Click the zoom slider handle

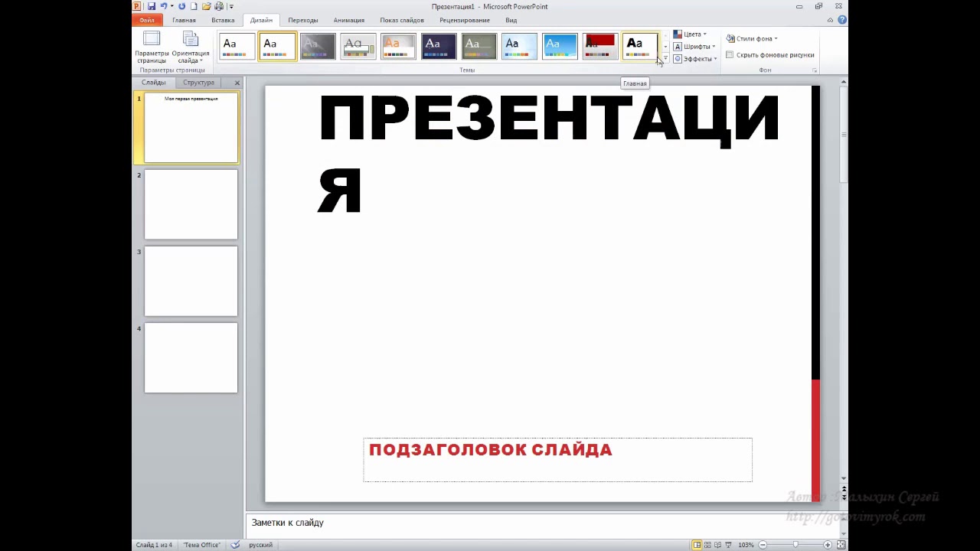[795, 545]
